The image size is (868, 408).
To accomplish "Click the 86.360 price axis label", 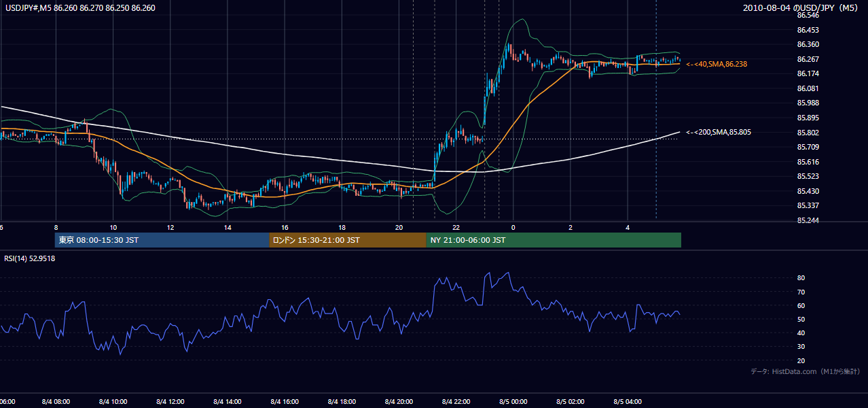I will coord(808,44).
